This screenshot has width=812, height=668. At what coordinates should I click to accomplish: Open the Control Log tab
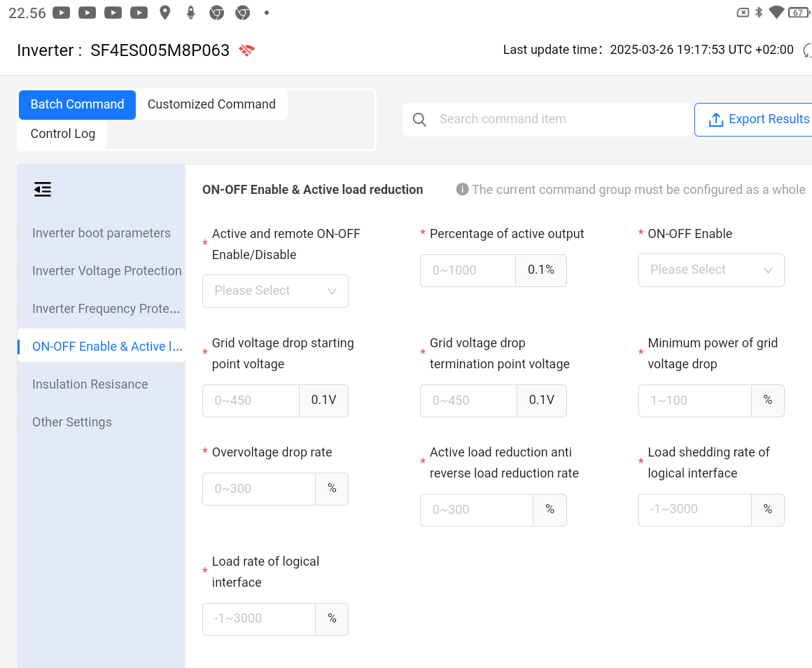[63, 134]
